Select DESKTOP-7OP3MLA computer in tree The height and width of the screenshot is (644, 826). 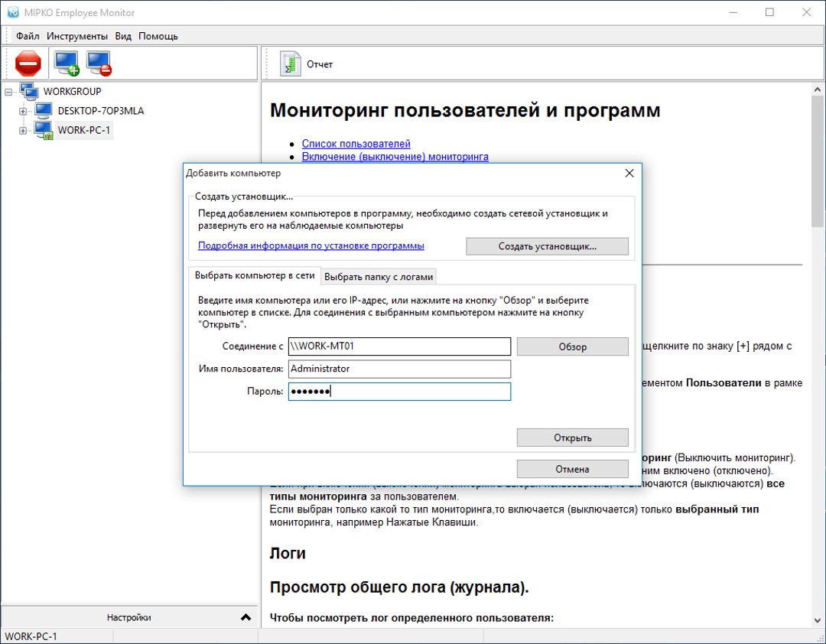pos(100,111)
